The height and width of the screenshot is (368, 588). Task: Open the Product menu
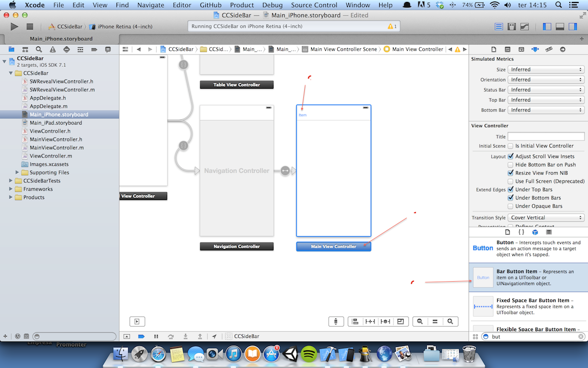click(242, 5)
